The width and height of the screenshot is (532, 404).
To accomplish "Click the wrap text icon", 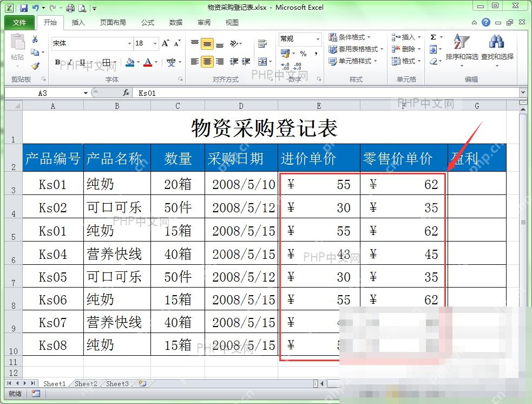I will 262,43.
